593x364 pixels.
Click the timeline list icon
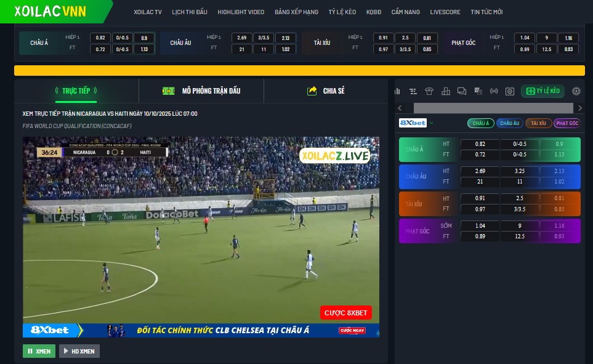413,91
